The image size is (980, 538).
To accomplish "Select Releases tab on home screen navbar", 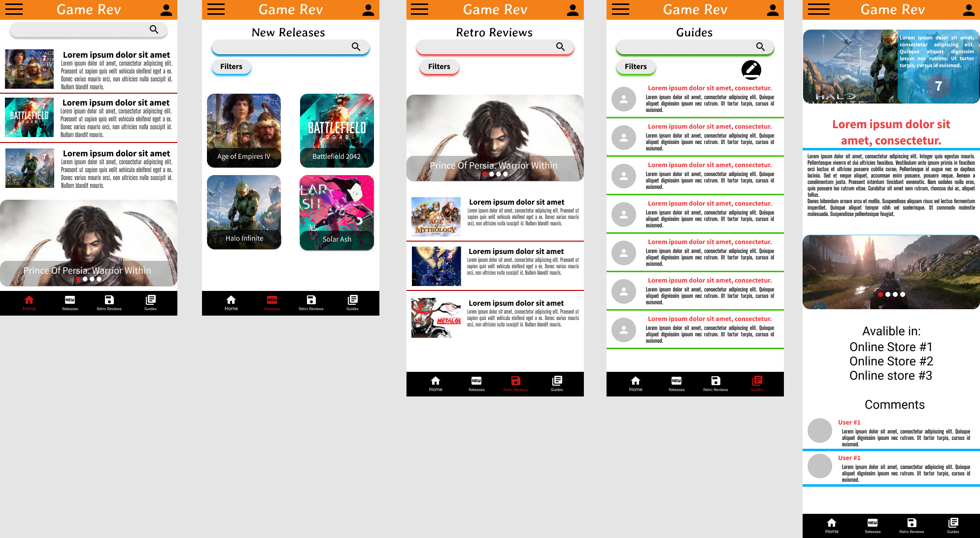I will click(70, 302).
